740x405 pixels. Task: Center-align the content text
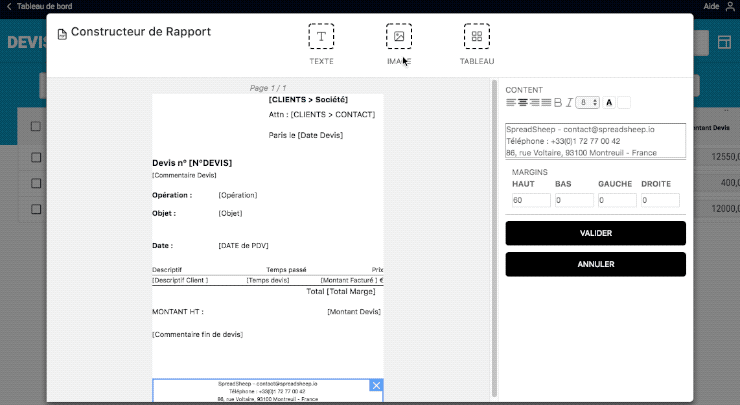pyautogui.click(x=522, y=102)
